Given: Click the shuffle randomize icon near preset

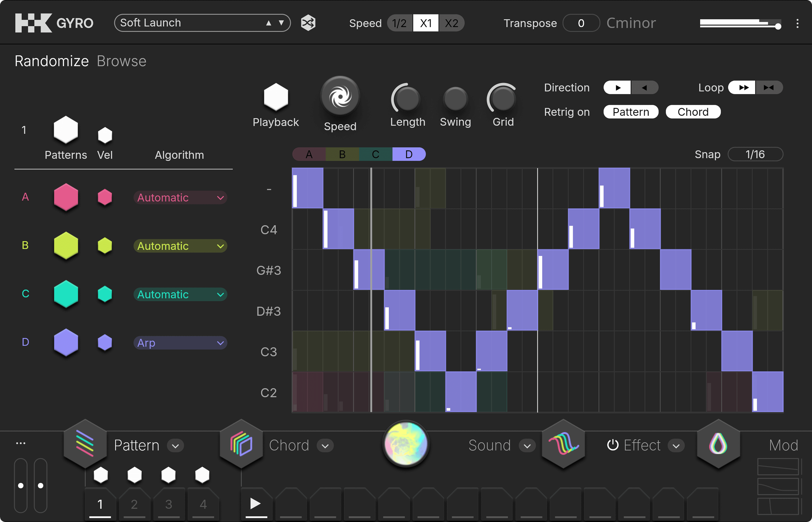Looking at the screenshot, I should [x=308, y=23].
